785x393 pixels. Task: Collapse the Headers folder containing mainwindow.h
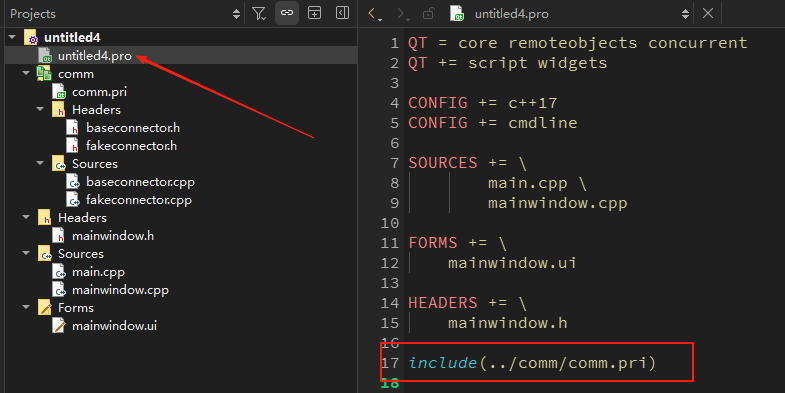click(27, 217)
